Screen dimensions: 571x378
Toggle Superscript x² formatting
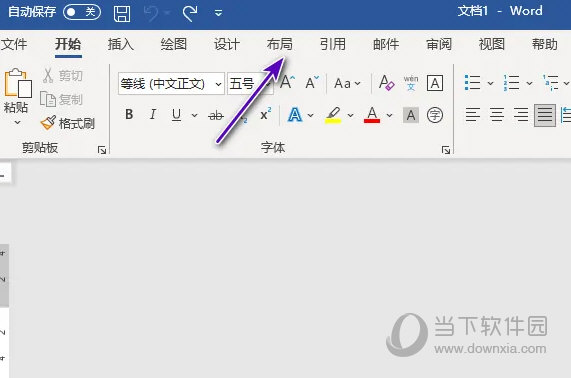click(x=265, y=115)
